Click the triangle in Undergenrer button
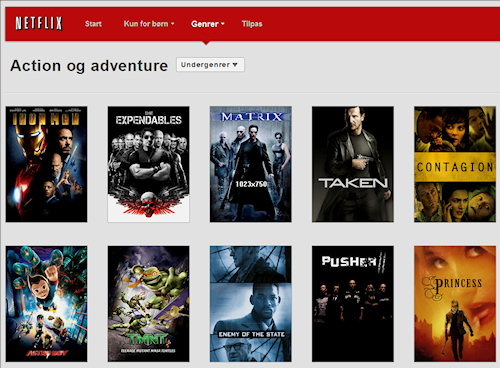 click(x=235, y=65)
